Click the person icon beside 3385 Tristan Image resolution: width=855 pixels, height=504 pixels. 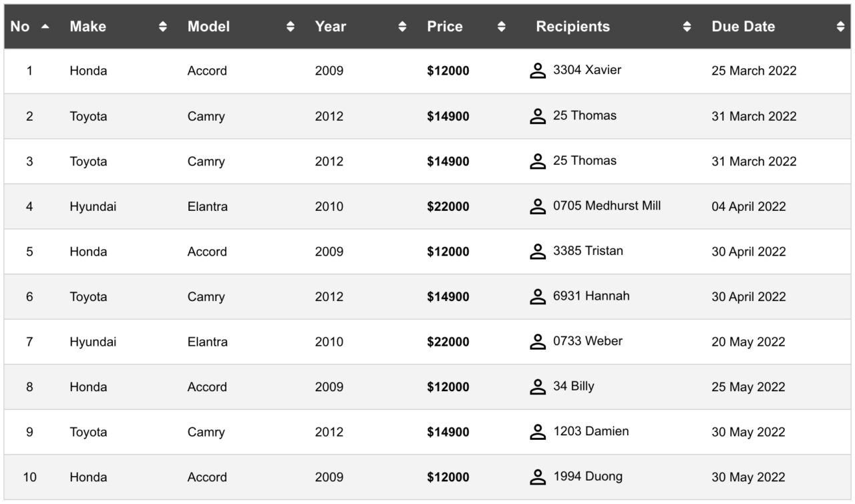click(538, 252)
